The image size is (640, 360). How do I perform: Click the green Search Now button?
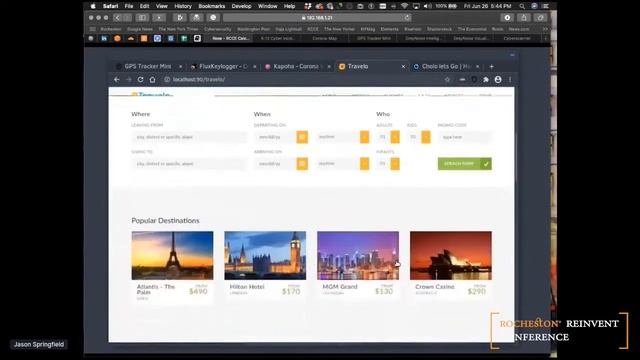tap(464, 164)
